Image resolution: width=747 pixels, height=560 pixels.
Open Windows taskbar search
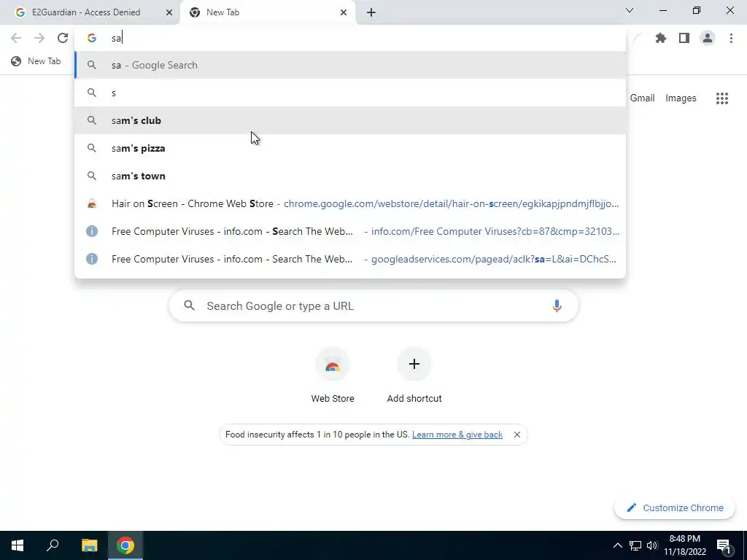[x=53, y=545]
